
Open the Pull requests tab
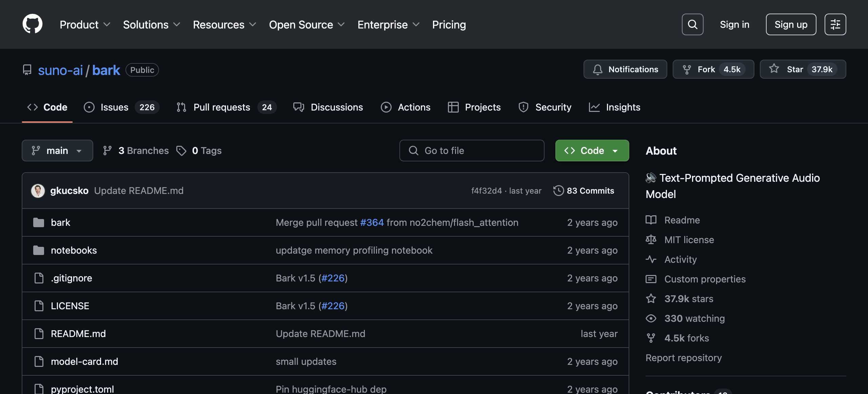pos(222,107)
